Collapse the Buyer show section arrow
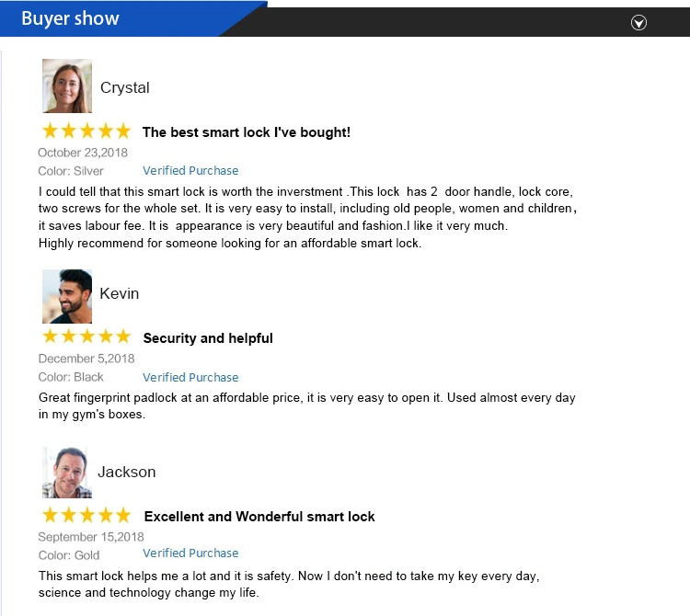Image resolution: width=690 pixels, height=616 pixels. [x=639, y=23]
